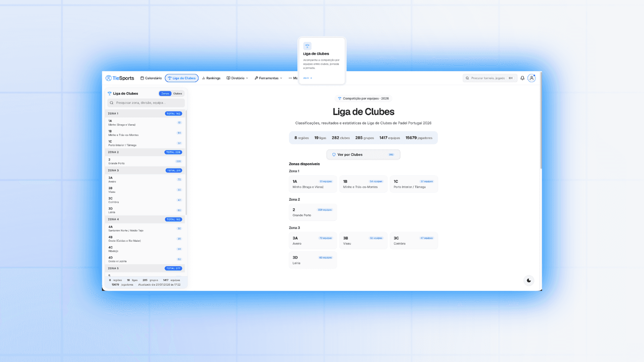Click trophy icon in Liga de Clubes popup card
The width and height of the screenshot is (644, 362).
[308, 46]
